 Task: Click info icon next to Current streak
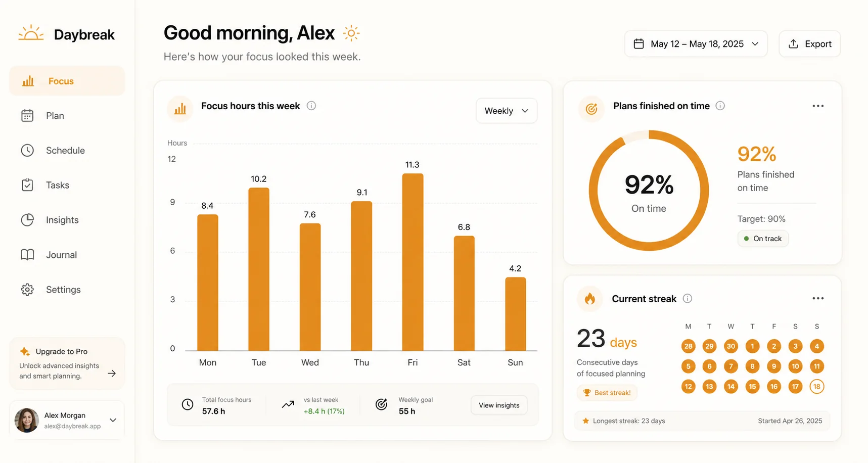click(688, 298)
